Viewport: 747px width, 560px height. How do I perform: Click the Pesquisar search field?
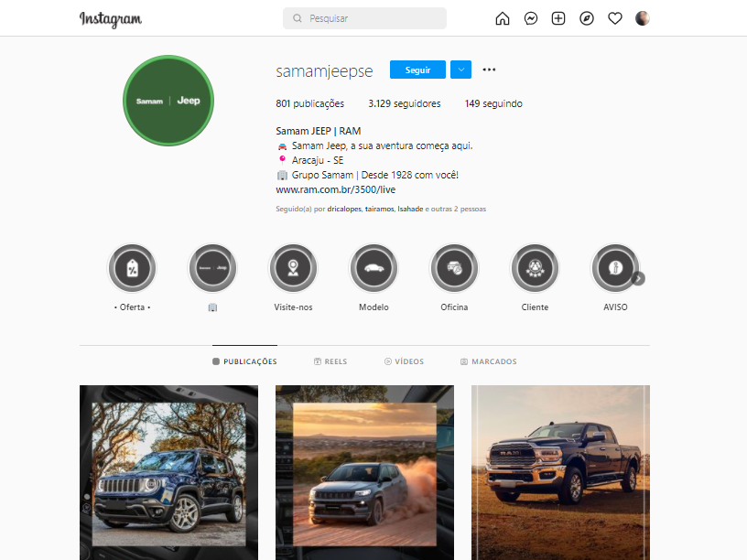click(364, 18)
